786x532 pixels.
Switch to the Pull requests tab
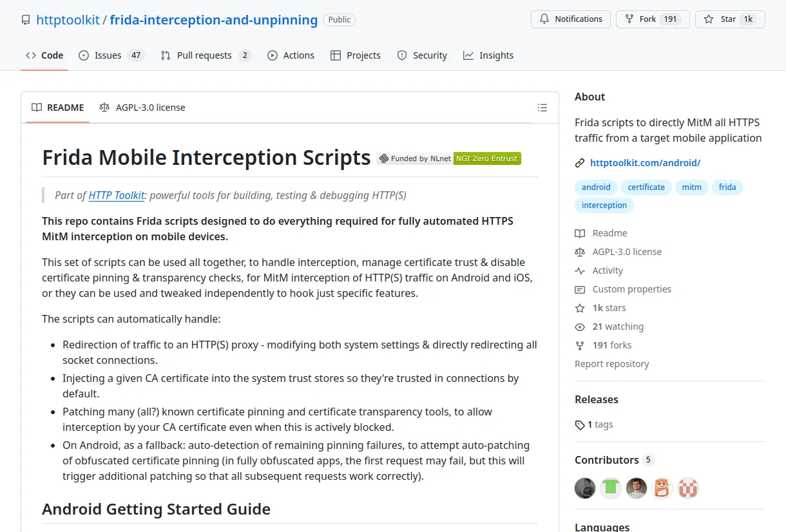click(206, 55)
